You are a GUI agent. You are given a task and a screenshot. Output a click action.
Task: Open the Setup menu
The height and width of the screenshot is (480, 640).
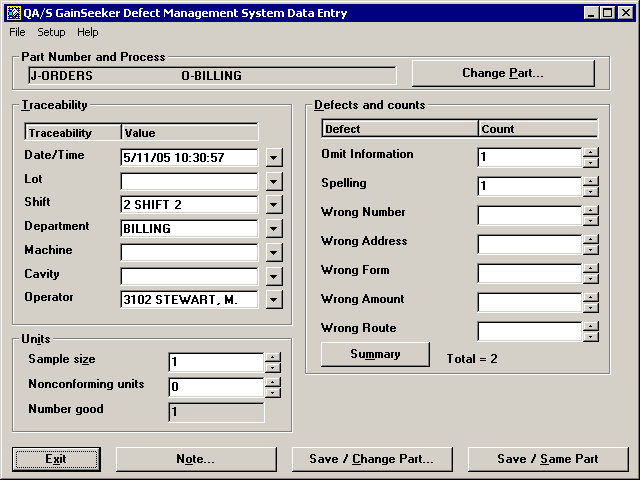(x=51, y=32)
